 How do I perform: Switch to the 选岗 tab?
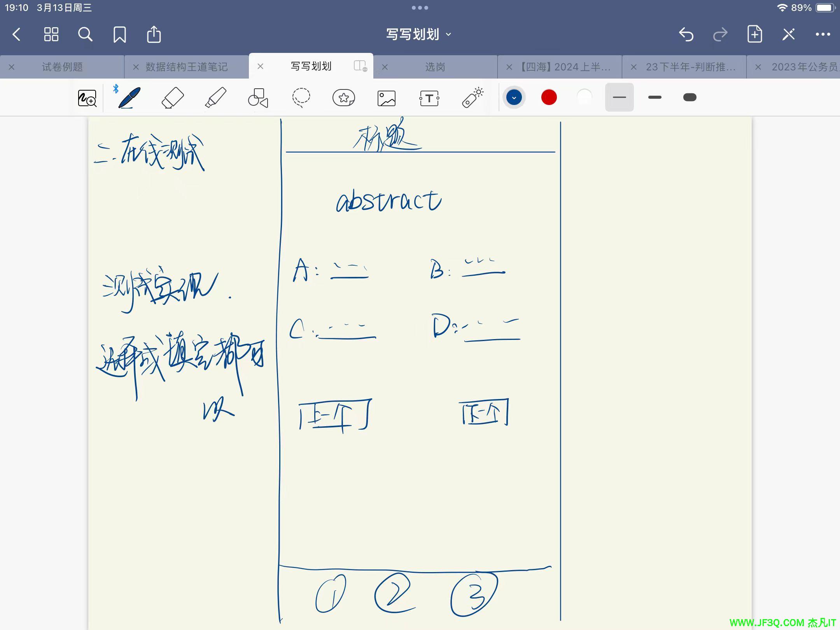coord(435,67)
